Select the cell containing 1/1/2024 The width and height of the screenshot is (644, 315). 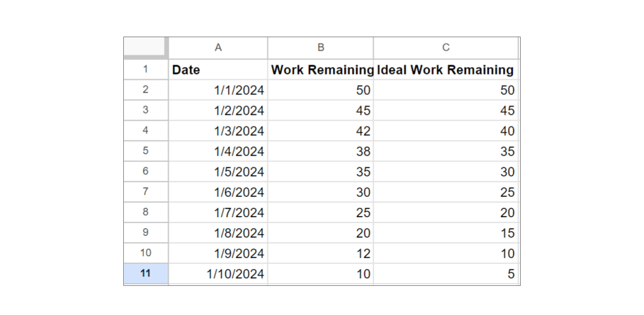(x=218, y=90)
